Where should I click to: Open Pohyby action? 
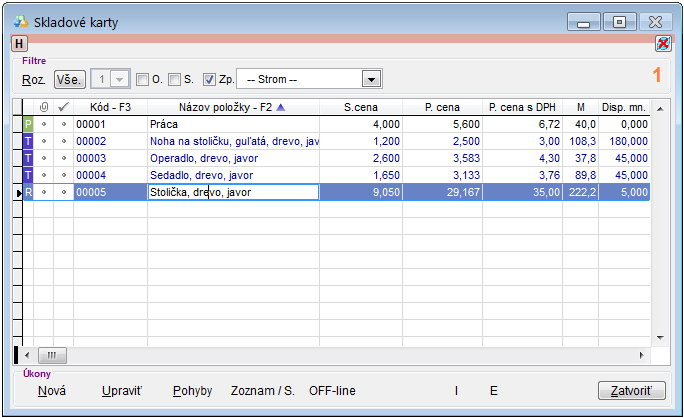tap(192, 390)
